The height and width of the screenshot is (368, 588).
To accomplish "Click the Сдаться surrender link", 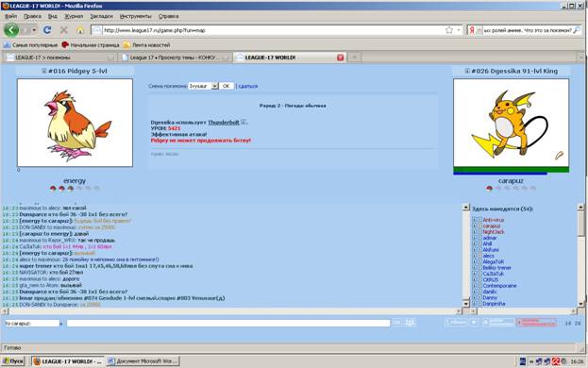I will click(248, 86).
